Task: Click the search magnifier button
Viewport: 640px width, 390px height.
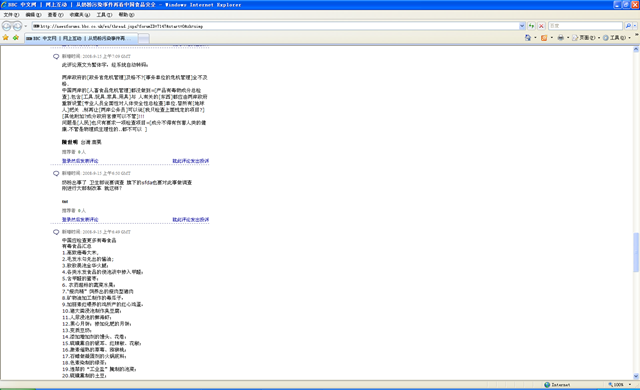Action: [628, 26]
